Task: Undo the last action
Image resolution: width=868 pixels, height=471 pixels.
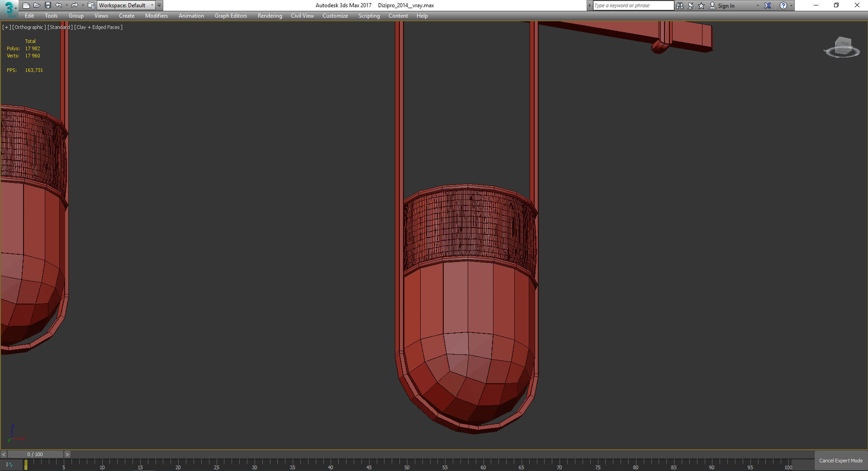Action: pyautogui.click(x=59, y=5)
